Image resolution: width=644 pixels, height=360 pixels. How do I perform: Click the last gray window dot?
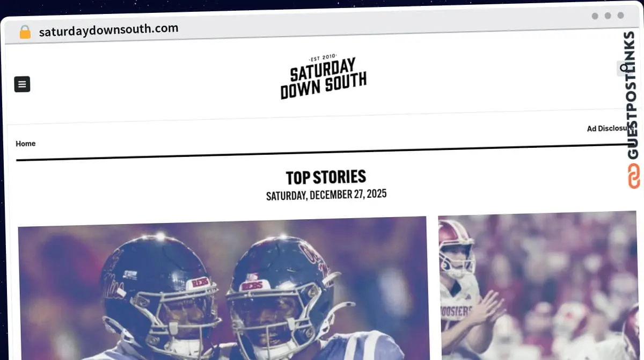[621, 16]
